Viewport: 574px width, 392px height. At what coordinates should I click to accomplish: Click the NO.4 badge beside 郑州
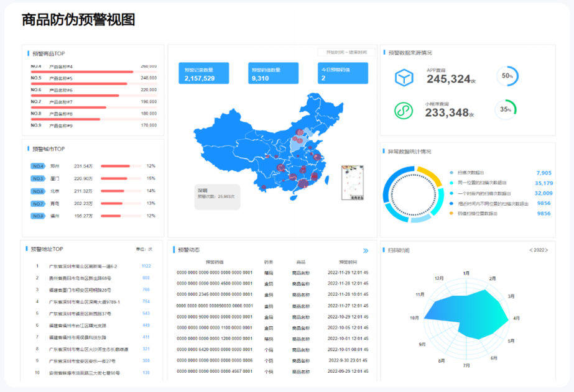(38, 166)
